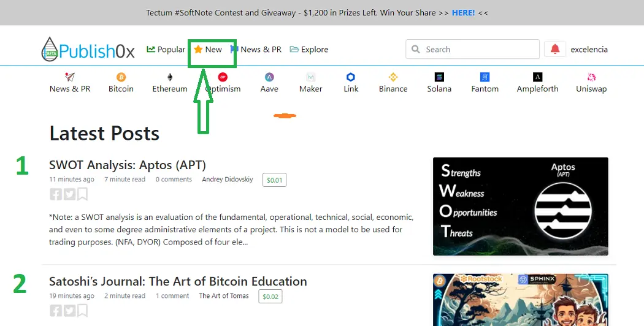Share Satoshi's Journal post on Facebook
This screenshot has width=644, height=326.
click(x=55, y=311)
